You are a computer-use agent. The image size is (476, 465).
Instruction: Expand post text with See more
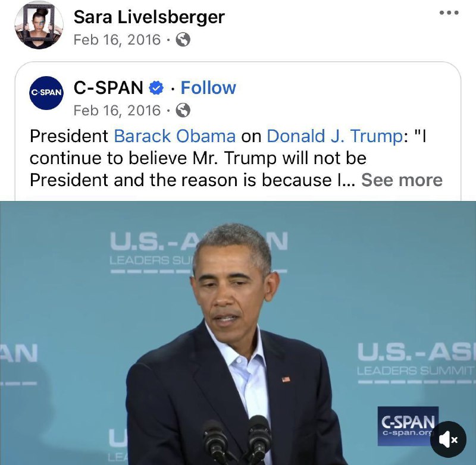pyautogui.click(x=402, y=180)
